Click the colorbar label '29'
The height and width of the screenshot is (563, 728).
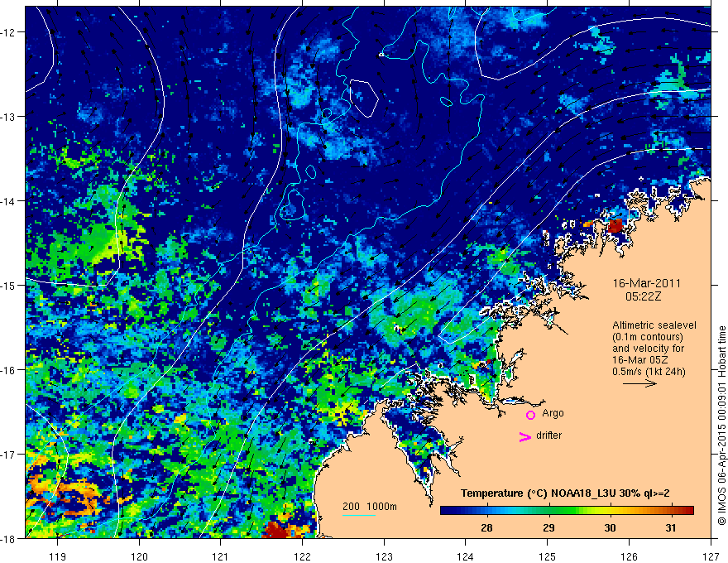click(548, 527)
